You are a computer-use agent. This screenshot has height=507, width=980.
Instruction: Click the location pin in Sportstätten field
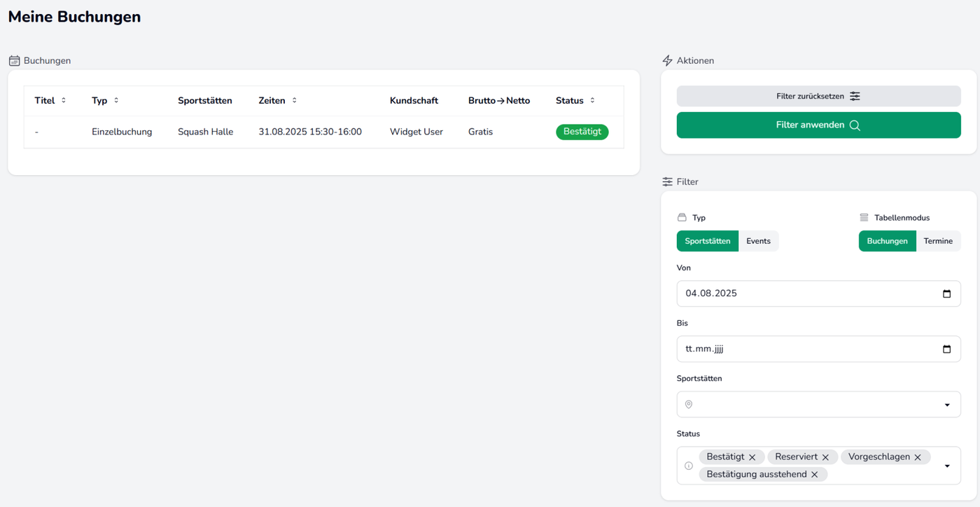(689, 405)
